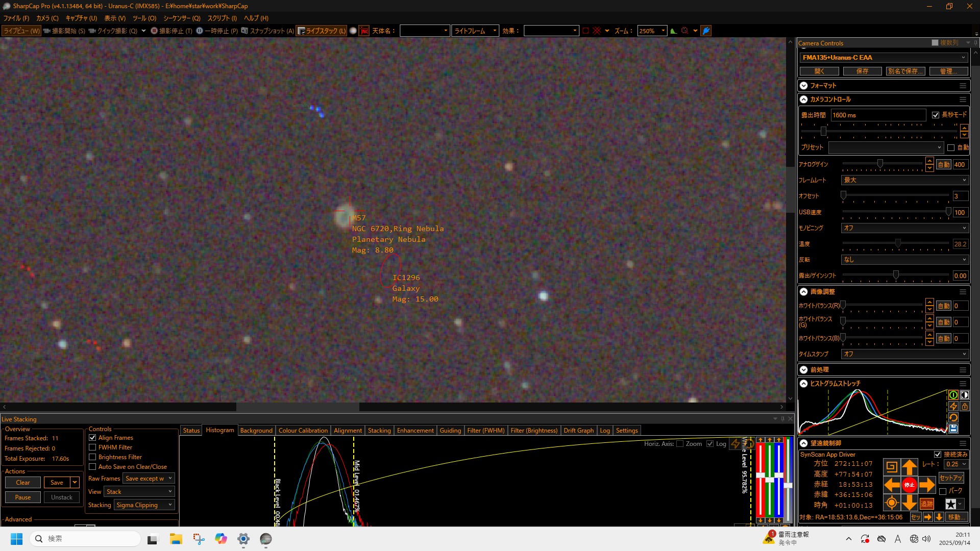
Task: Toggle the パーク (park) checkbox
Action: tap(943, 491)
